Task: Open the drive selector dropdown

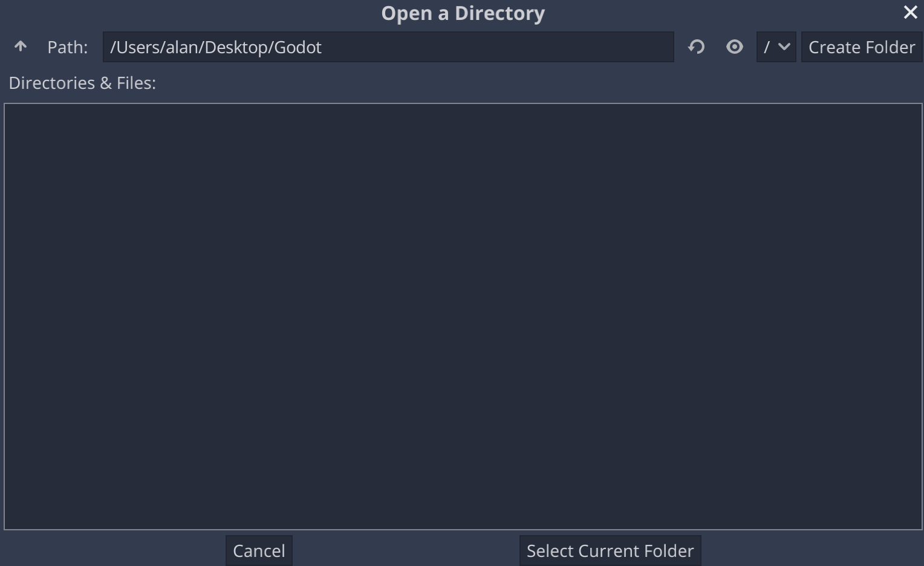Action: click(x=776, y=47)
